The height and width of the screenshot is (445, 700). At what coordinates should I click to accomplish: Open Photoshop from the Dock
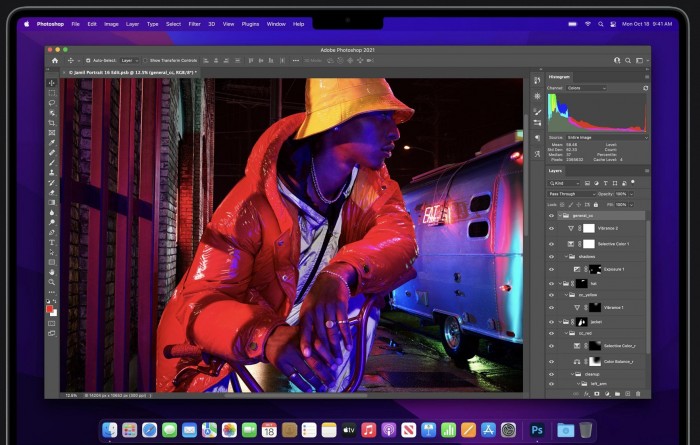[537, 429]
